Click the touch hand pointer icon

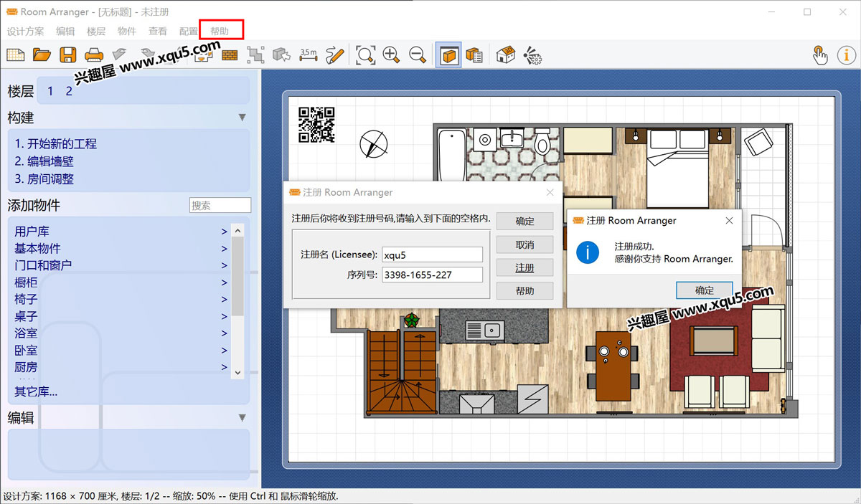click(820, 54)
